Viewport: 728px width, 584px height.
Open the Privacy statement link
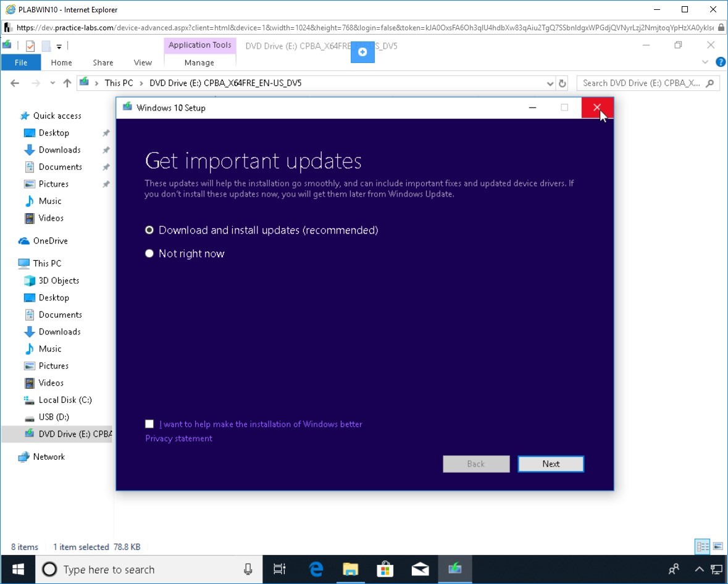point(178,438)
